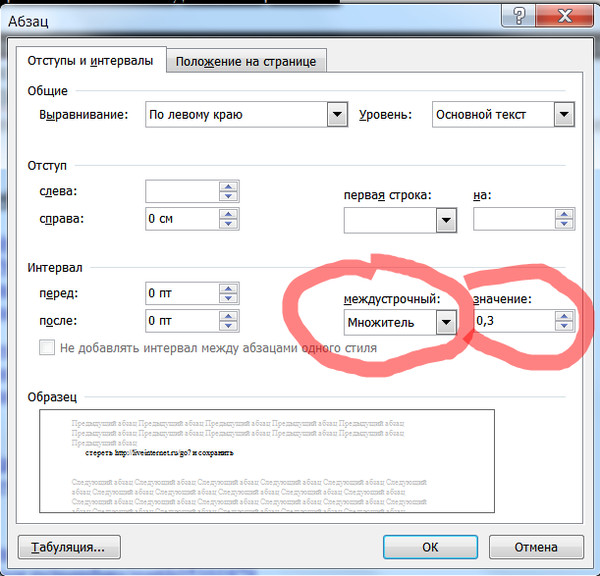Screen dimensions: 600x576
Task: Increase the значение multiplier value
Action: (x=564, y=316)
